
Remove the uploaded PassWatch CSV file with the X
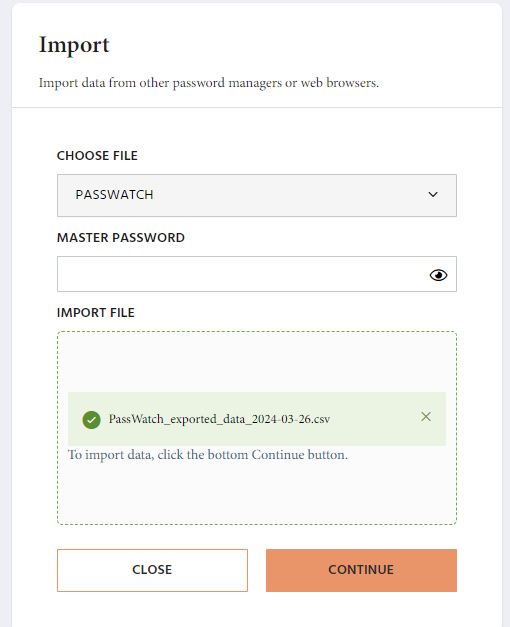[x=426, y=417]
